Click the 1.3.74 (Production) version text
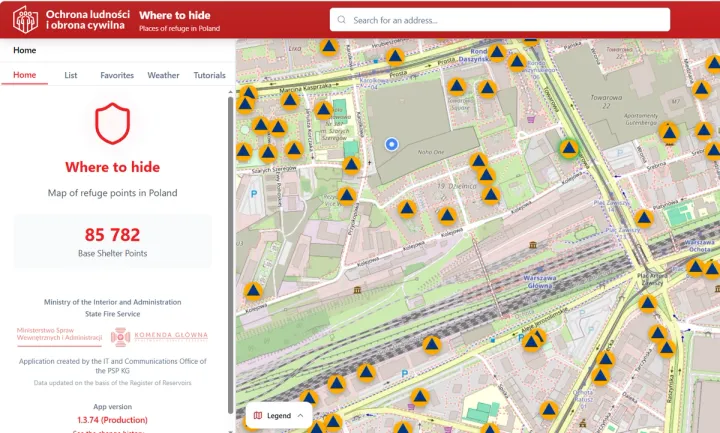 click(112, 420)
